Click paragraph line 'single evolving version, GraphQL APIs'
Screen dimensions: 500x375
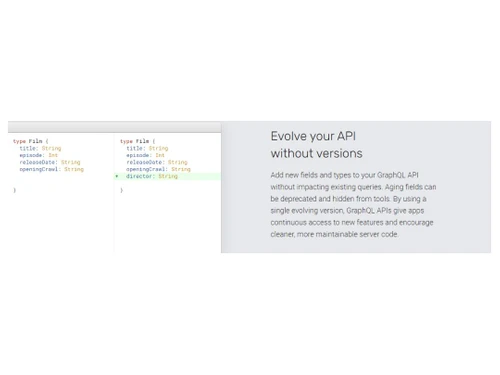tap(347, 211)
